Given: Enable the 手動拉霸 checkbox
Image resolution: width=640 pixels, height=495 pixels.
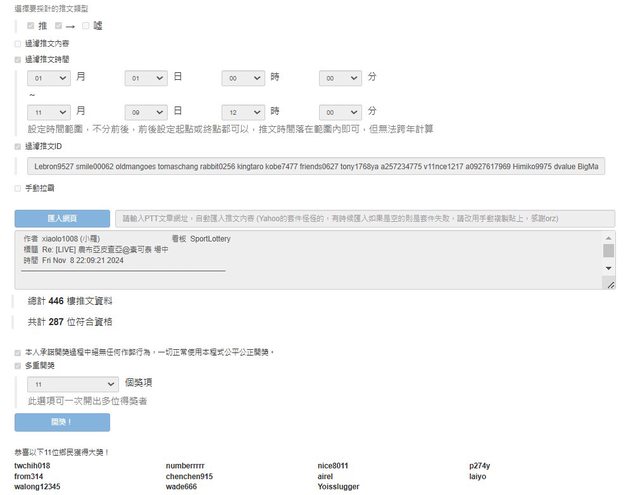Looking at the screenshot, I should click(x=17, y=188).
